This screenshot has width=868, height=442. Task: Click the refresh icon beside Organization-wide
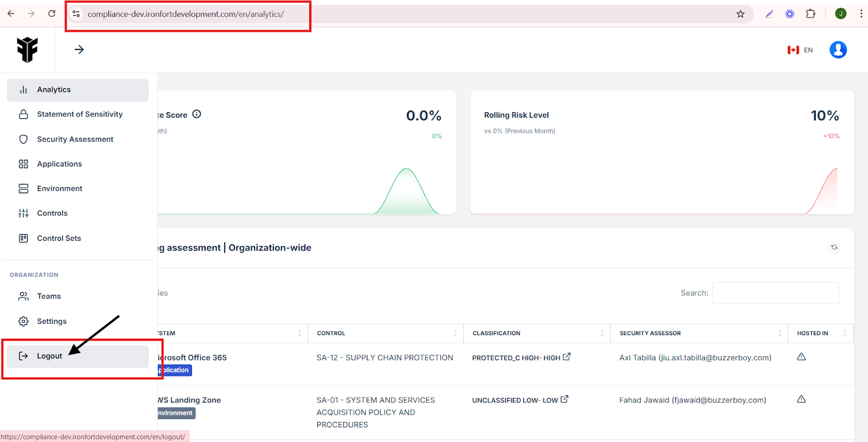tap(834, 247)
